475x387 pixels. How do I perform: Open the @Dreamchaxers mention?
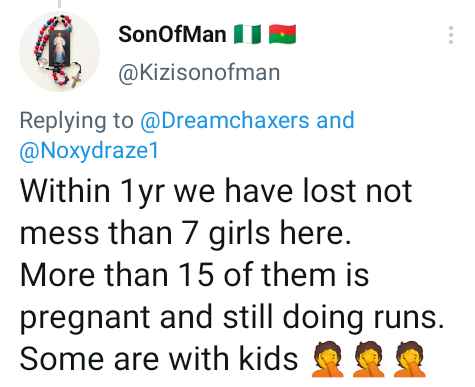pyautogui.click(x=225, y=120)
